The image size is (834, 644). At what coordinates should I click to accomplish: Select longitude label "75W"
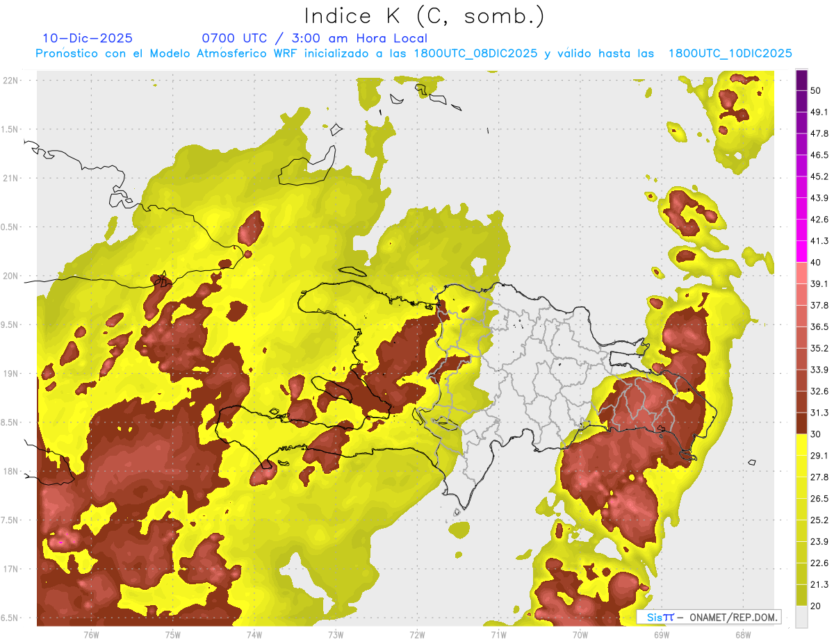[x=172, y=635]
